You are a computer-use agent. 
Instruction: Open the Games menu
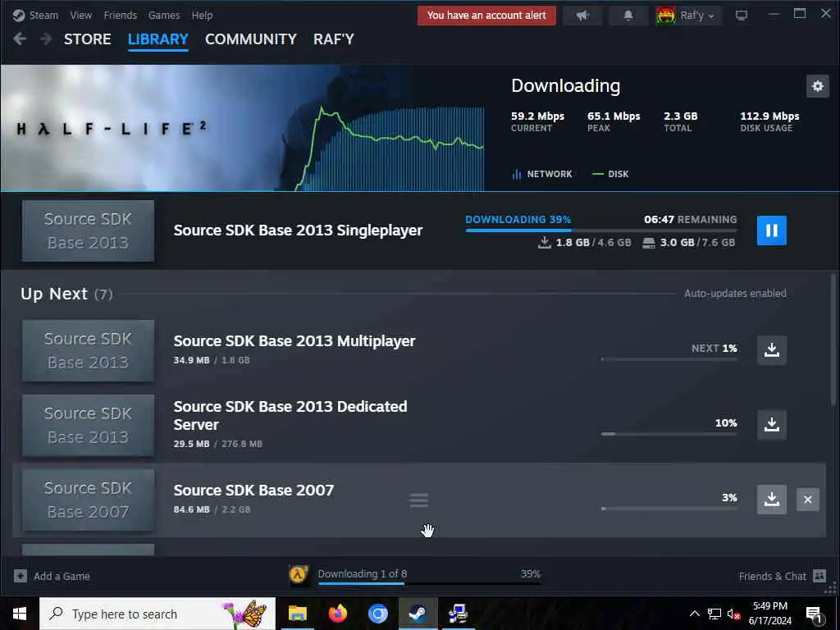164,15
